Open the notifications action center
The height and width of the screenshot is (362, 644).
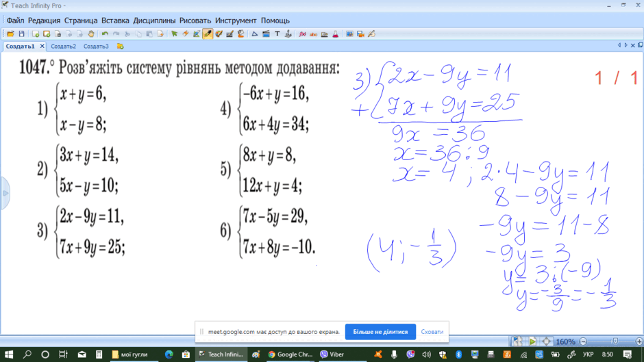pyautogui.click(x=628, y=354)
